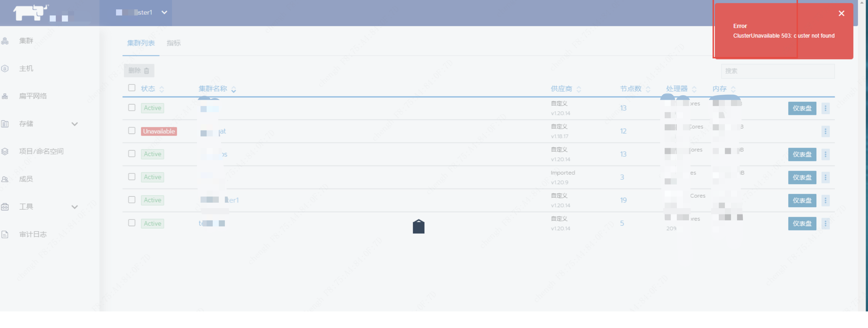This screenshot has height=328, width=868.
Task: Open three-dot menu for Imported cluster row
Action: click(x=825, y=178)
